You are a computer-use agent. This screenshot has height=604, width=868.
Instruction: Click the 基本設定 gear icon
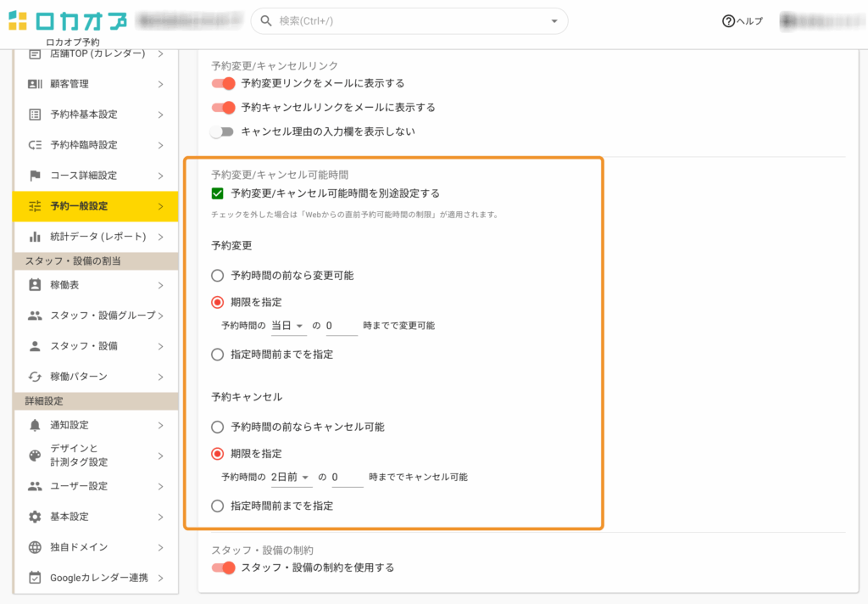(35, 517)
